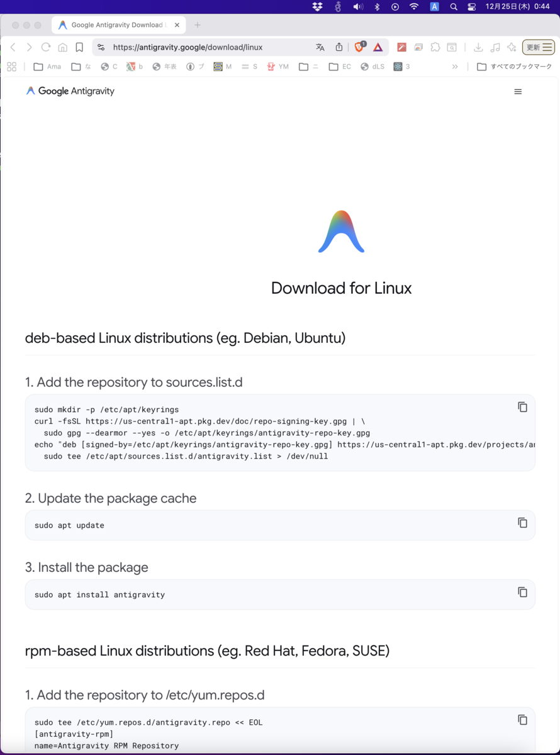Open the Dropbox menu bar icon
Screen dimensions: 560x755
click(x=318, y=7)
